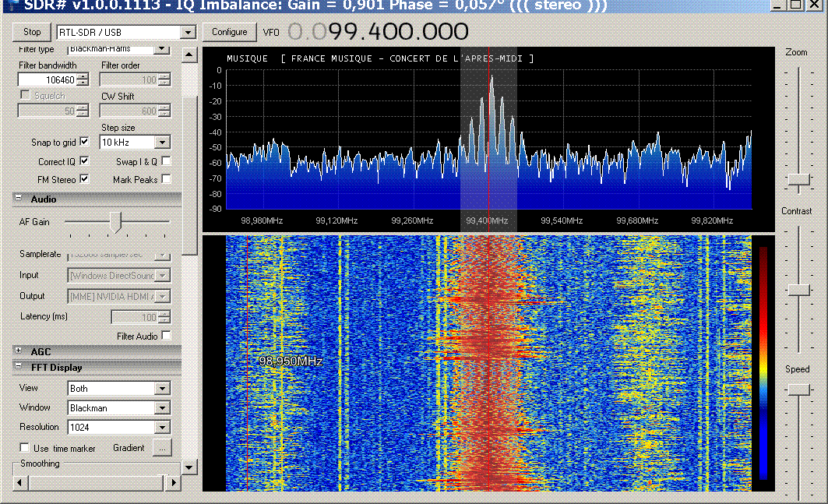Adjust the Contrast slider handle

pyautogui.click(x=799, y=290)
